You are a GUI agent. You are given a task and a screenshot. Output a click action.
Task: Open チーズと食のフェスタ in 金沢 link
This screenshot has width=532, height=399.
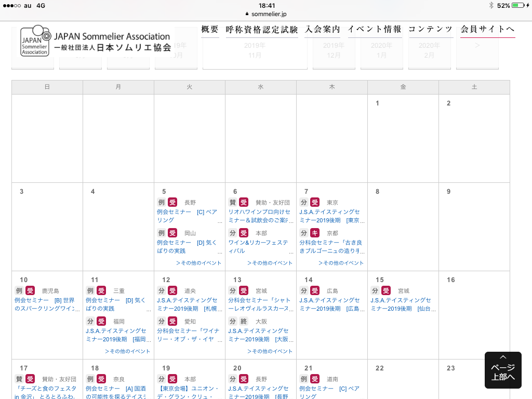(x=46, y=392)
